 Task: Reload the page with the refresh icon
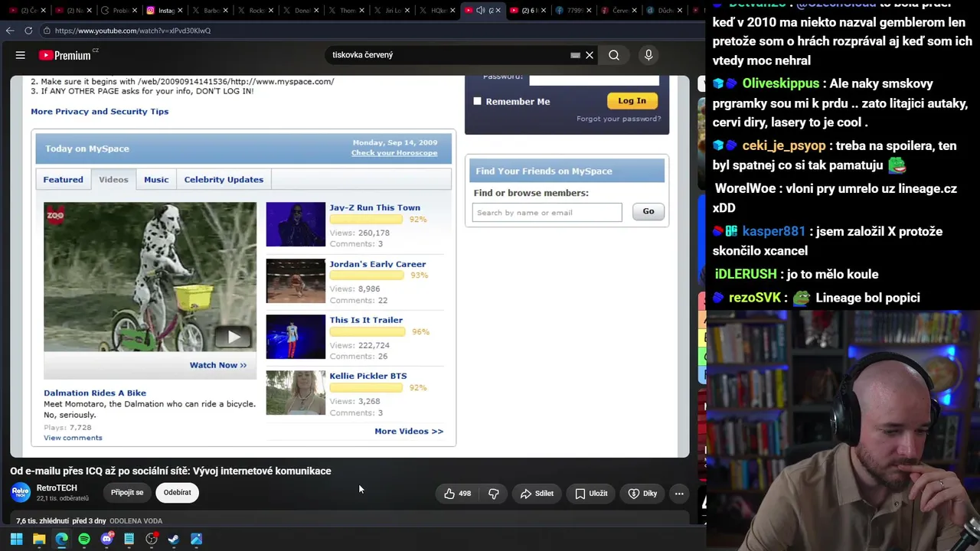pyautogui.click(x=28, y=31)
